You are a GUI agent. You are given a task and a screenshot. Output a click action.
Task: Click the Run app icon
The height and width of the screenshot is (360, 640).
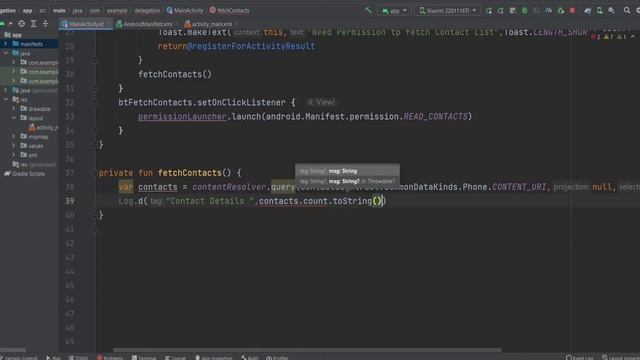point(489,11)
